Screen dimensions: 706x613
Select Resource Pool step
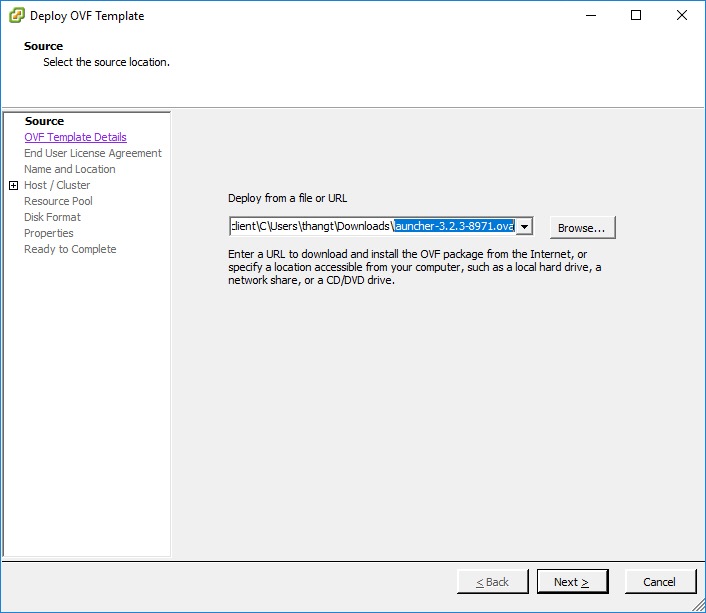[59, 201]
